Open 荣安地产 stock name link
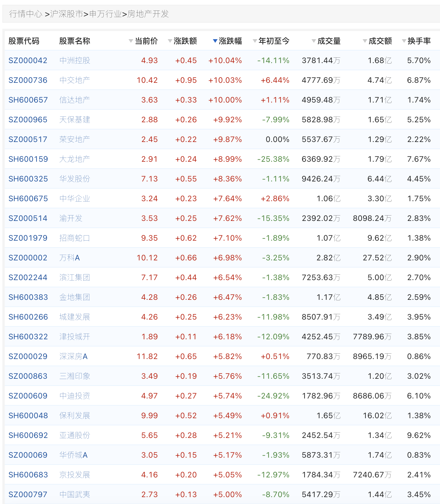Viewport: 440px width, 504px height. 75,139
